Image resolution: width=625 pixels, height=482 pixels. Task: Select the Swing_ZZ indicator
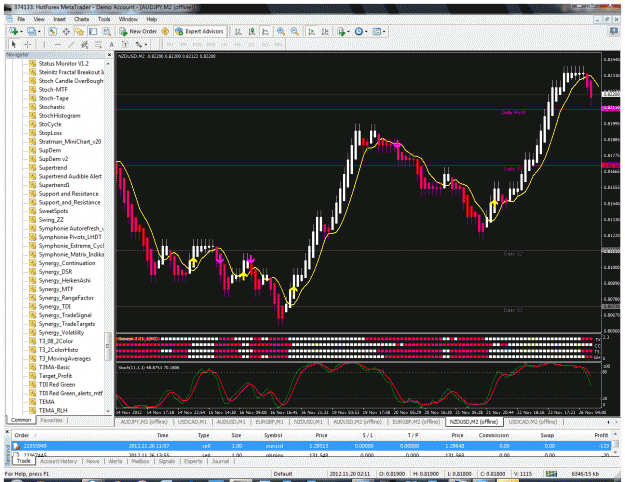(x=51, y=220)
